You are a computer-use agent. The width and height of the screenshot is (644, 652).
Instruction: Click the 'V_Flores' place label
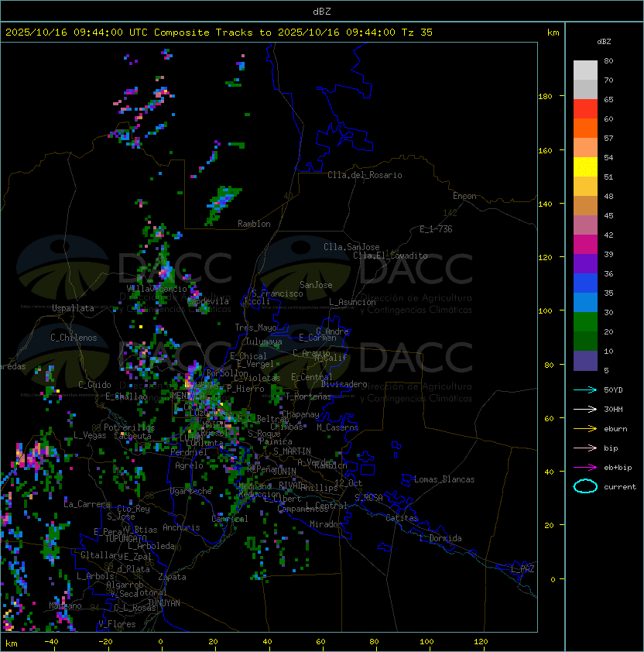[x=117, y=624]
